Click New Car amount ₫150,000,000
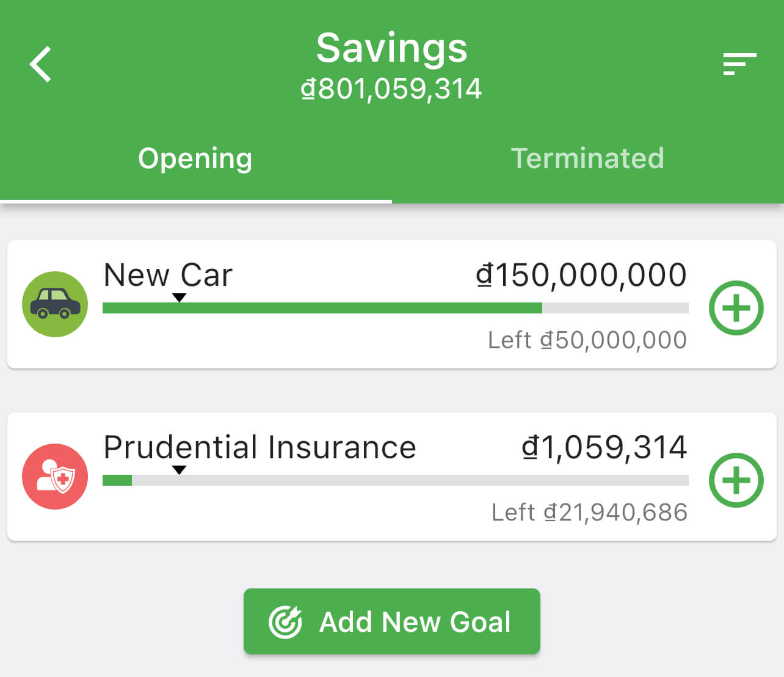This screenshot has height=677, width=784. click(581, 275)
